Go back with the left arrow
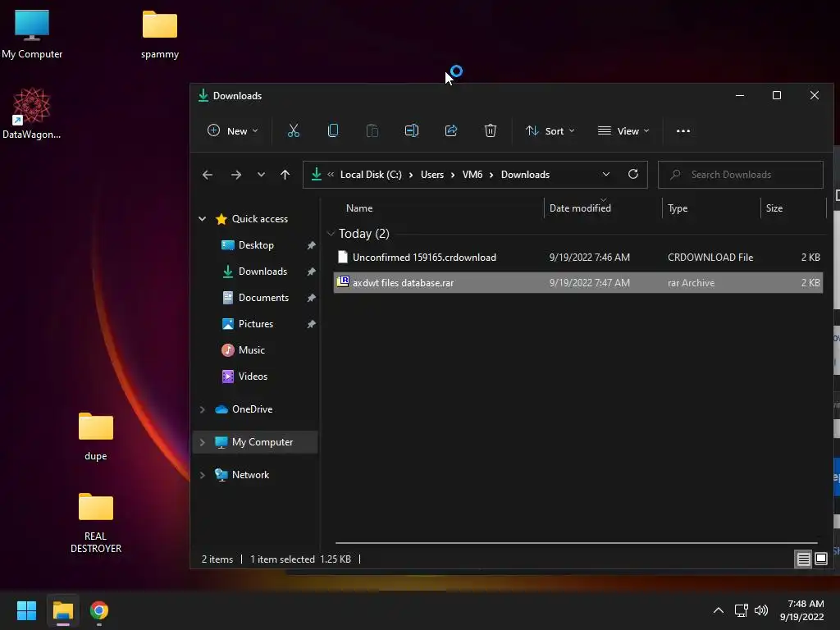Screen dimensions: 840x630 click(208, 175)
